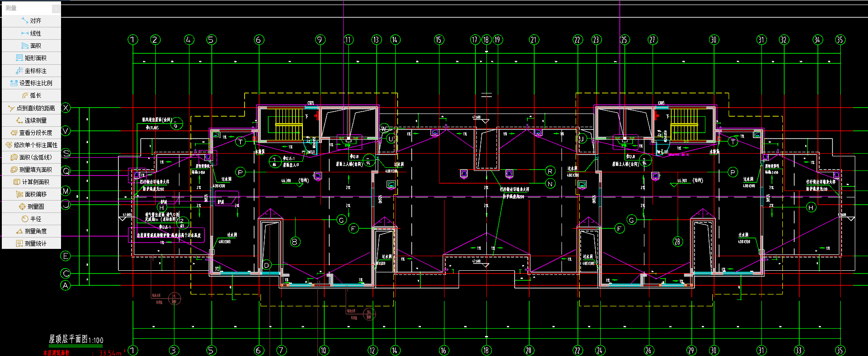This screenshot has height=356, width=868.
Task: Click the red 本层建筑面积 label
Action: (x=56, y=353)
